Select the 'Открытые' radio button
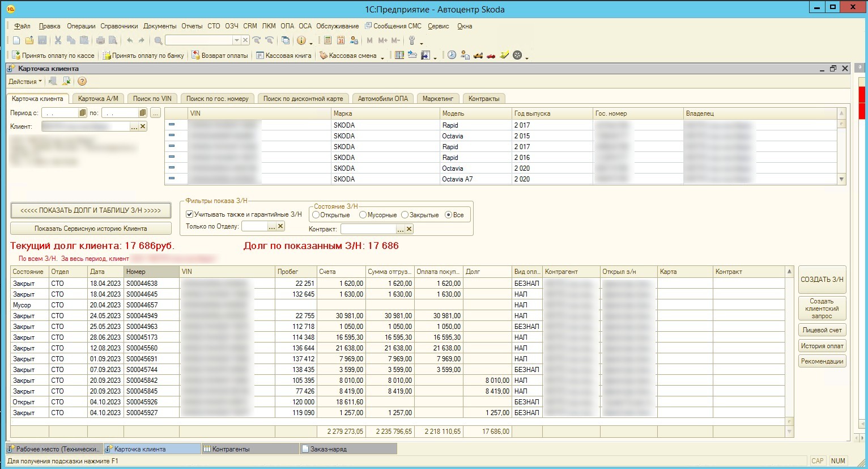The image size is (868, 469). [x=316, y=215]
